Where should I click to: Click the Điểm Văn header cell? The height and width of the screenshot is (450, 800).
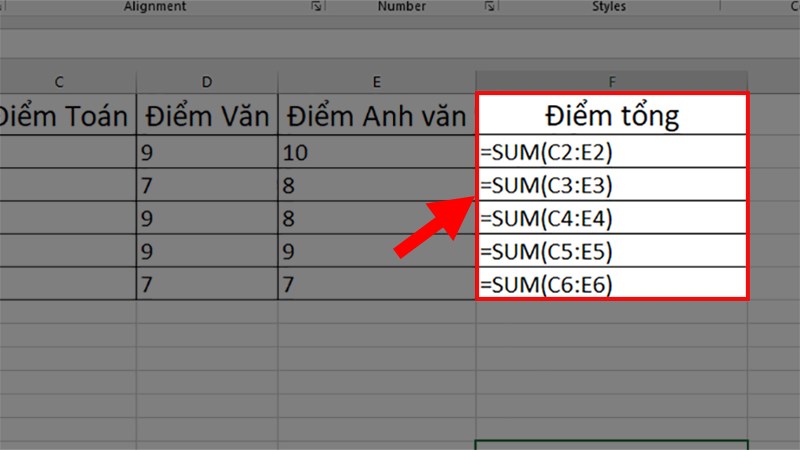pyautogui.click(x=207, y=115)
